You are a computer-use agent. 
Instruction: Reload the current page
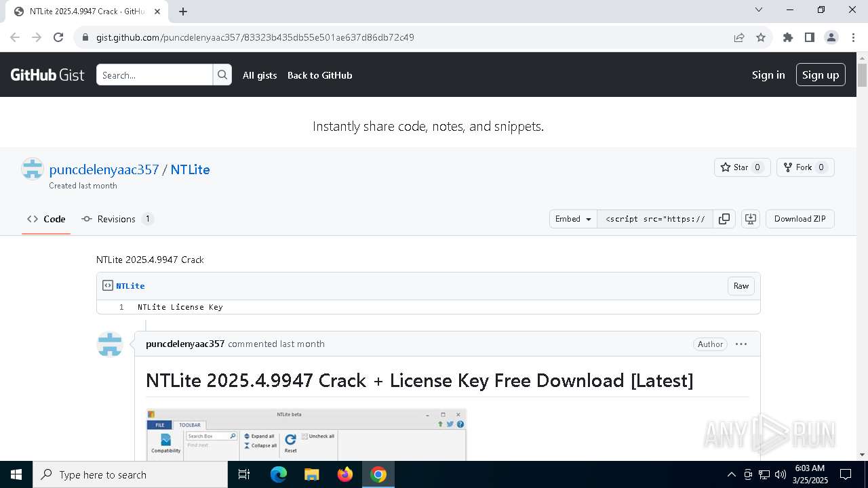pos(58,37)
